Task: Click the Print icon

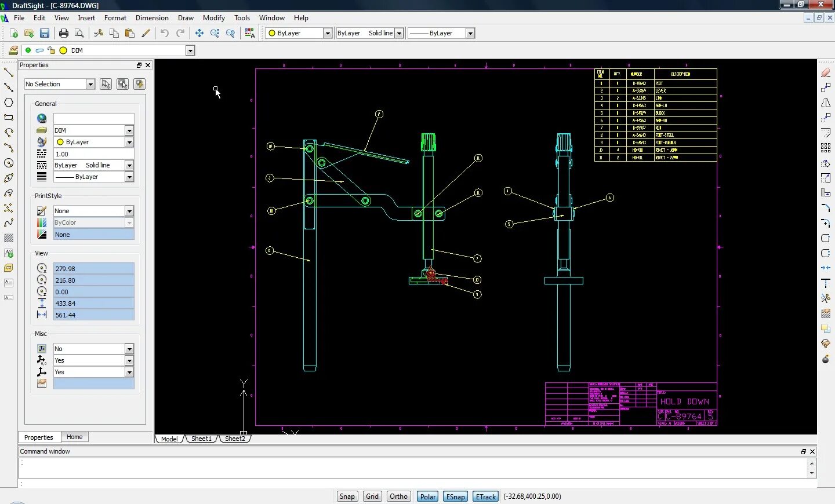Action: click(64, 33)
